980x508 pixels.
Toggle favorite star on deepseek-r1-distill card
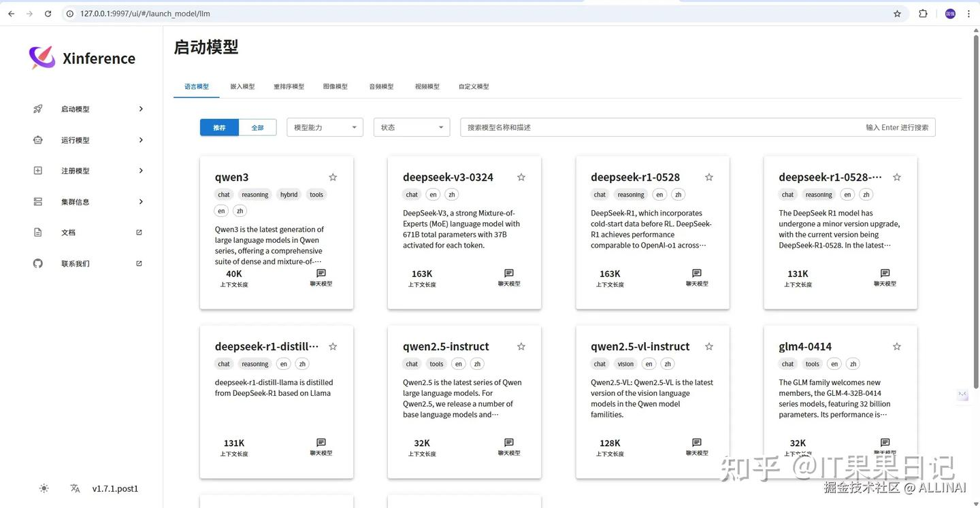(333, 346)
